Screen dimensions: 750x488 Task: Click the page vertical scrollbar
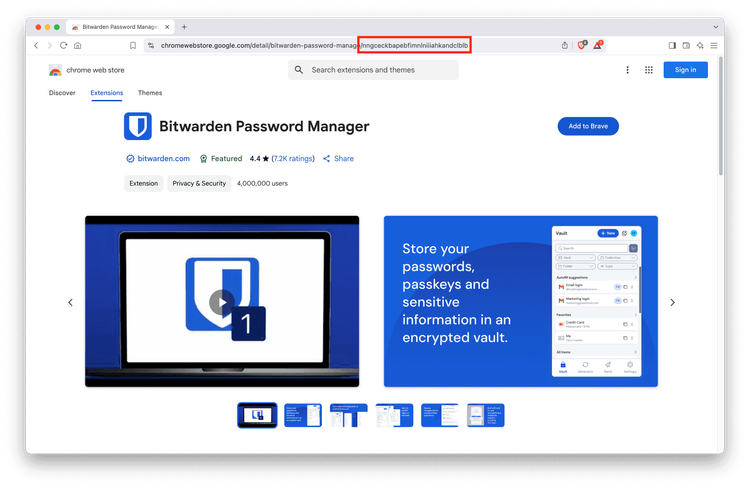point(720,116)
